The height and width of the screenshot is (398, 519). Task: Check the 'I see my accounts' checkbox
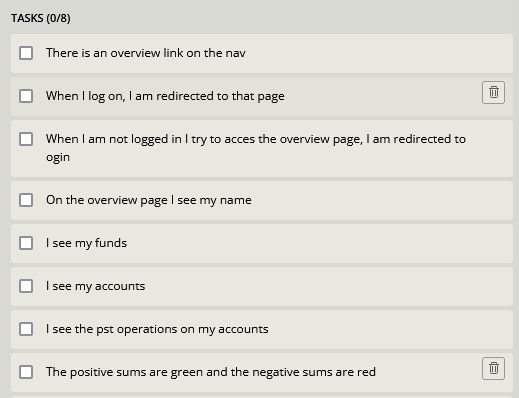pos(26,286)
